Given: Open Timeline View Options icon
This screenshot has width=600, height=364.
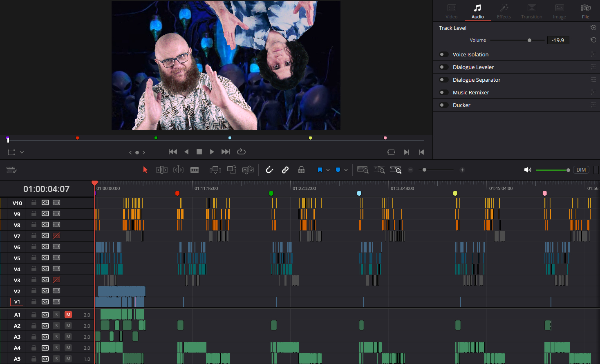Looking at the screenshot, I should 11,170.
